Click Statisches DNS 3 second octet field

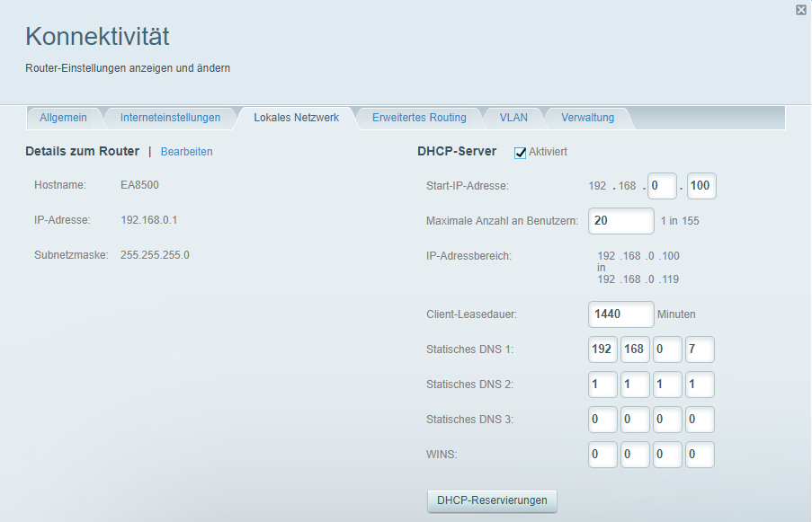[x=635, y=420]
